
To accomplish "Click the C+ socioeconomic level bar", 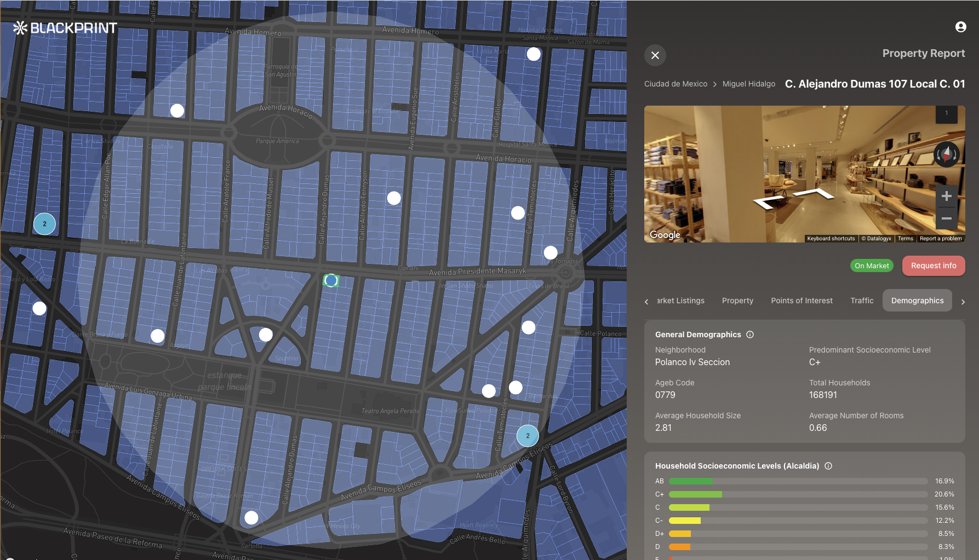I will tap(798, 494).
